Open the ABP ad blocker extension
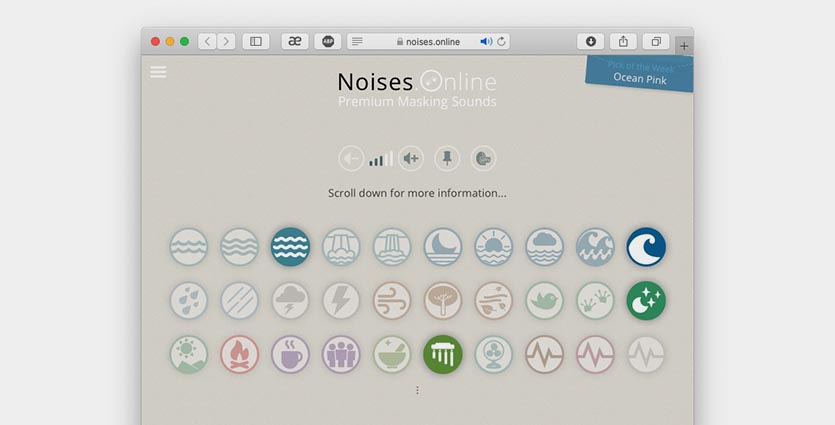The width and height of the screenshot is (835, 425). 328,42
